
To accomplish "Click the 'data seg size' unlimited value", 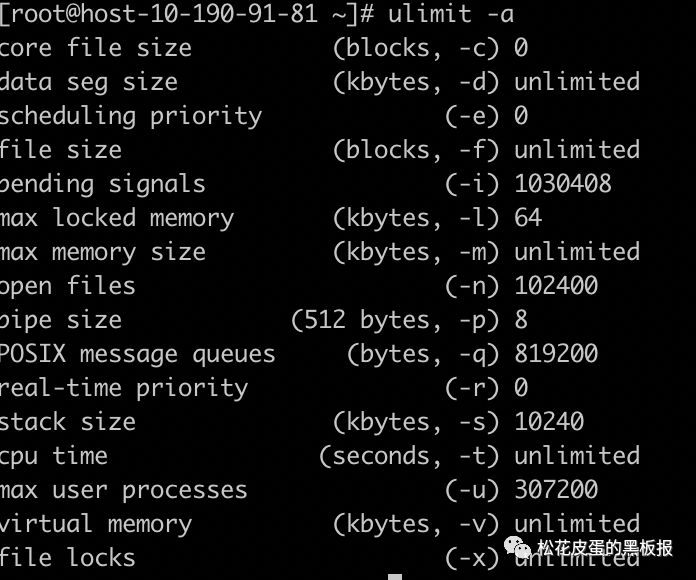I will 576,82.
